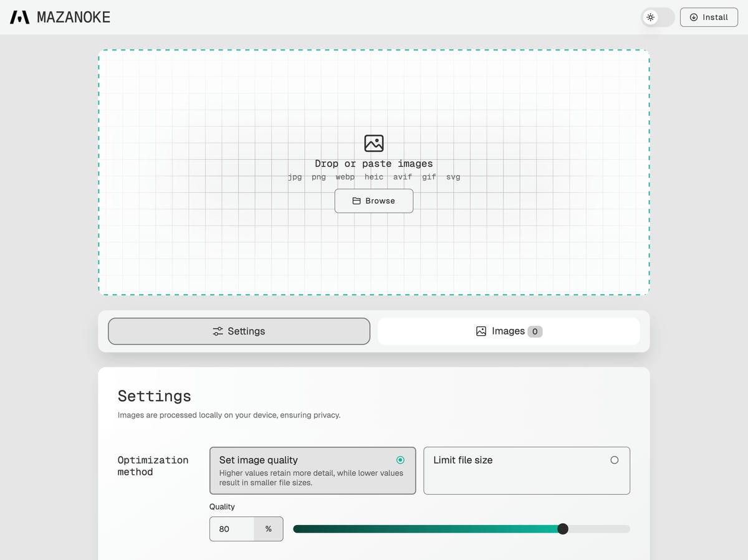Image resolution: width=748 pixels, height=560 pixels.
Task: Select the 'Set image quality' radio button
Action: click(400, 460)
